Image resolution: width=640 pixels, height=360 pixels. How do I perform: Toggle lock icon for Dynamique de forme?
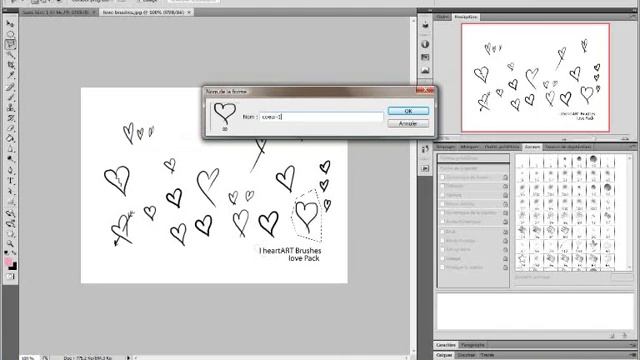pyautogui.click(x=505, y=177)
